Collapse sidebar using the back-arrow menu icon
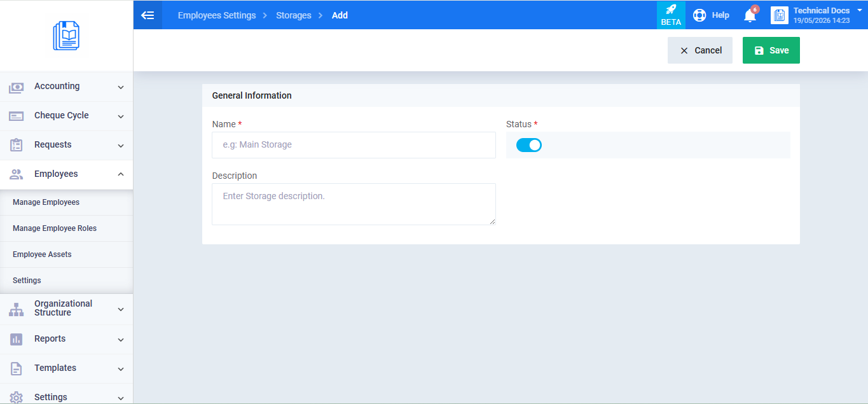This screenshot has height=404, width=868. point(148,15)
